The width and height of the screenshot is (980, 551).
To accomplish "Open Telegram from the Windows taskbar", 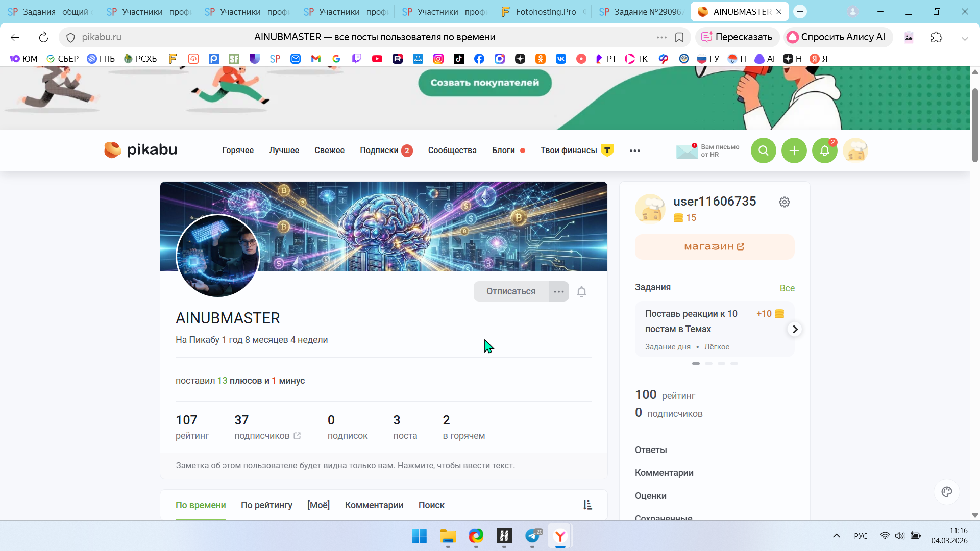I will (532, 536).
